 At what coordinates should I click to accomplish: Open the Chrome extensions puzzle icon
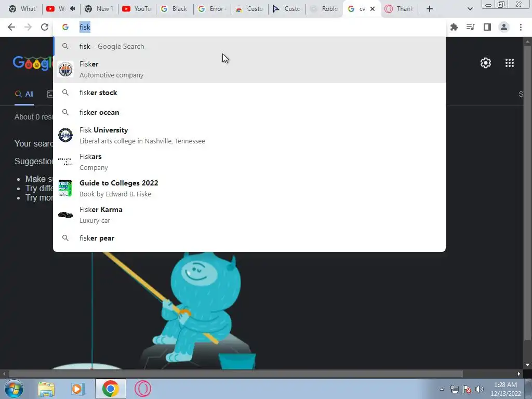point(454,27)
